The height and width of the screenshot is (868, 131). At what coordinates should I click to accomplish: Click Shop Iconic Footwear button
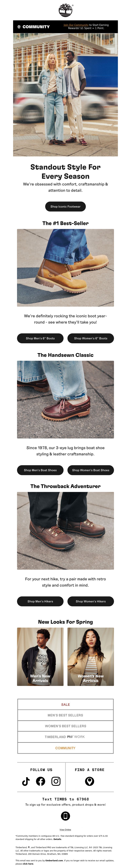(x=65, y=207)
